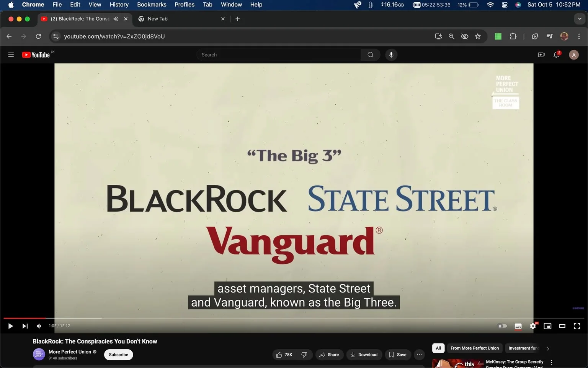This screenshot has height=368, width=588.
Task: Share the BlackRock video
Action: (329, 355)
